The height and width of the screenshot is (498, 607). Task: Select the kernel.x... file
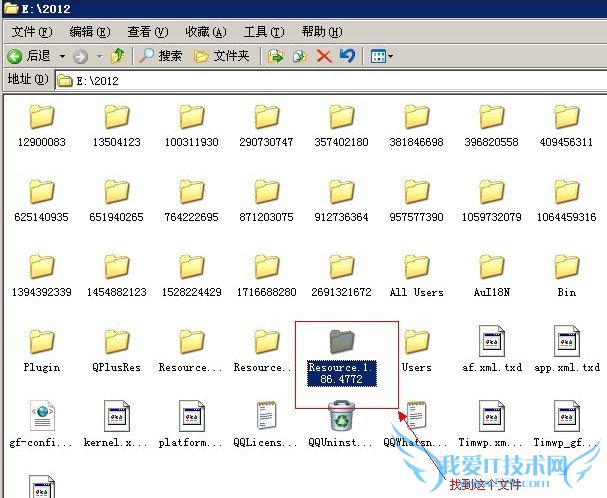pos(117,424)
